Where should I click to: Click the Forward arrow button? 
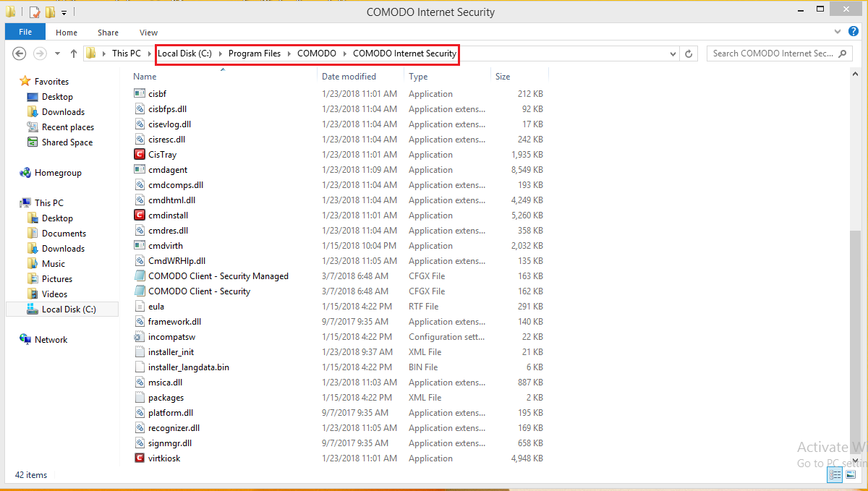(x=41, y=54)
